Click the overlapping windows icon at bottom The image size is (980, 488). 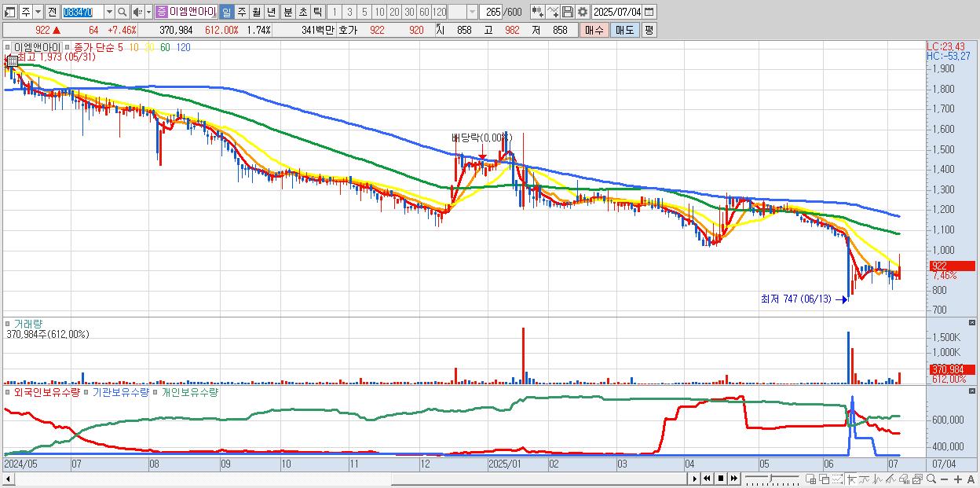click(x=825, y=479)
